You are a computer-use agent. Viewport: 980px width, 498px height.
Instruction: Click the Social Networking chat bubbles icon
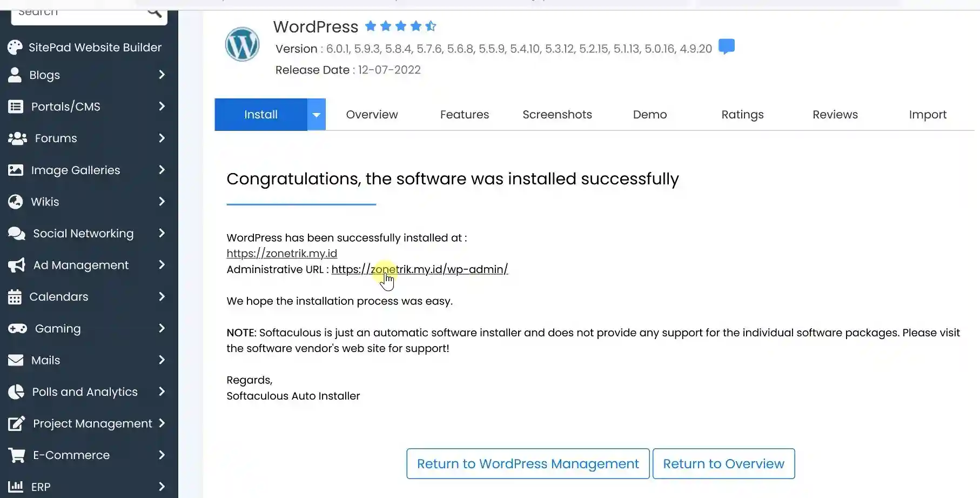coord(17,234)
